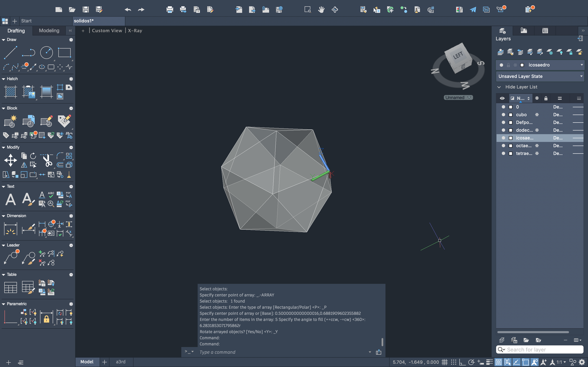Click the Move tool in Modify
Viewport: 588px width, 367px height.
tap(10, 160)
